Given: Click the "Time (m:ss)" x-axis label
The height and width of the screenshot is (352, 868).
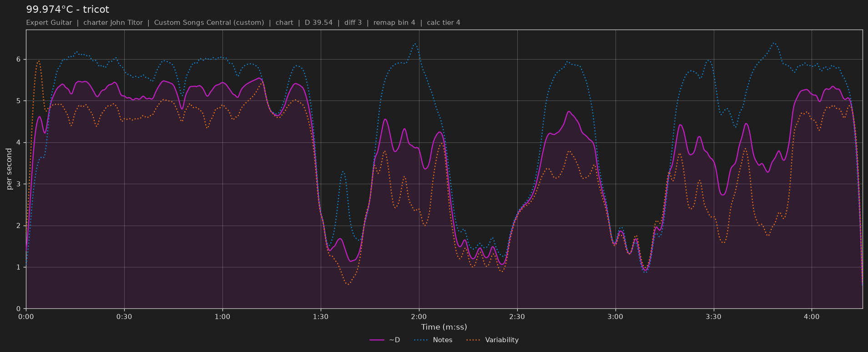Looking at the screenshot, I should pyautogui.click(x=444, y=327).
